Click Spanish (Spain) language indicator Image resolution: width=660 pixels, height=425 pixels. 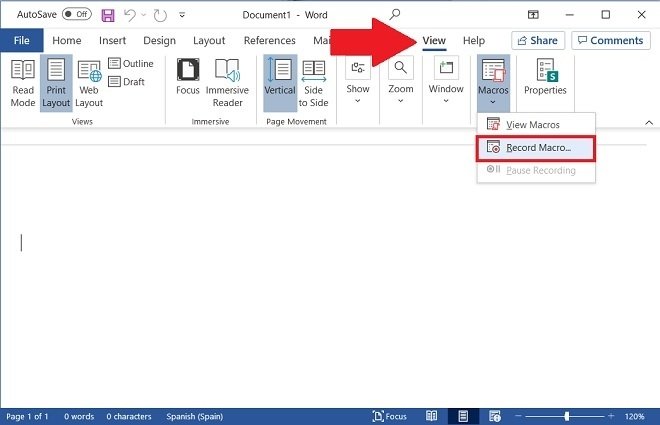[194, 417]
